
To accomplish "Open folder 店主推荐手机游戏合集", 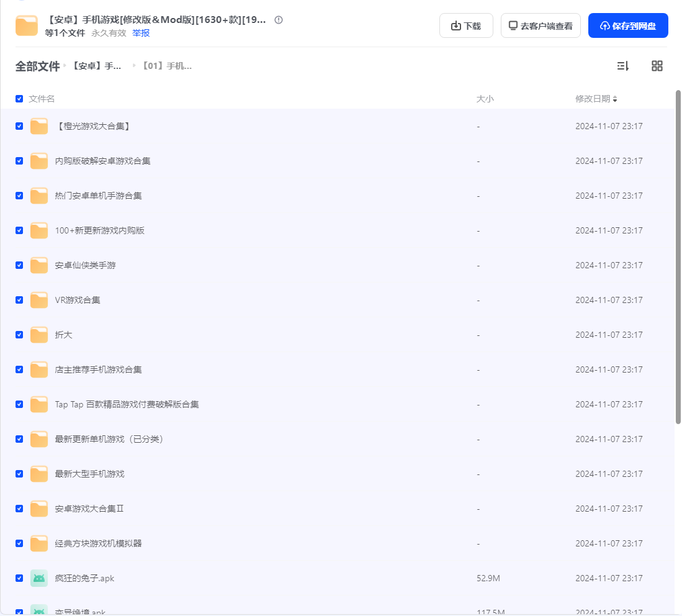I will (x=98, y=369).
